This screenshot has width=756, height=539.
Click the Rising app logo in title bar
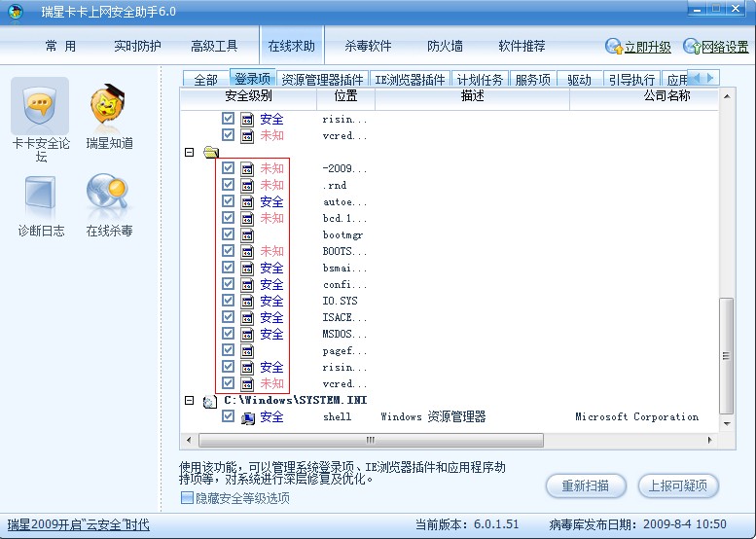pyautogui.click(x=16, y=11)
